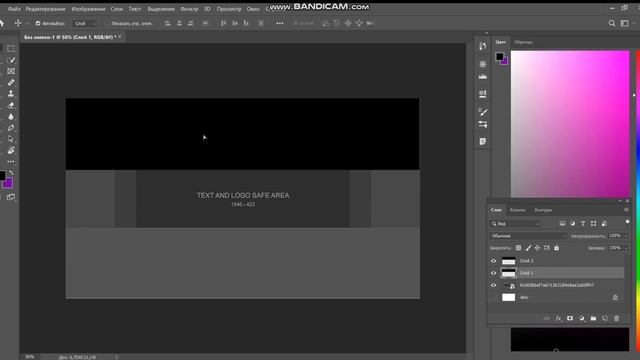Viewport: 640px width, 360px height.
Task: Toggle lock position icon
Action: pyautogui.click(x=537, y=248)
